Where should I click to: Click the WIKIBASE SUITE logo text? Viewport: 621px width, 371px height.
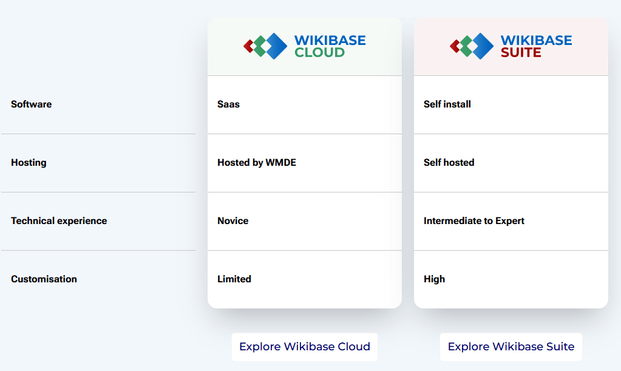[536, 46]
